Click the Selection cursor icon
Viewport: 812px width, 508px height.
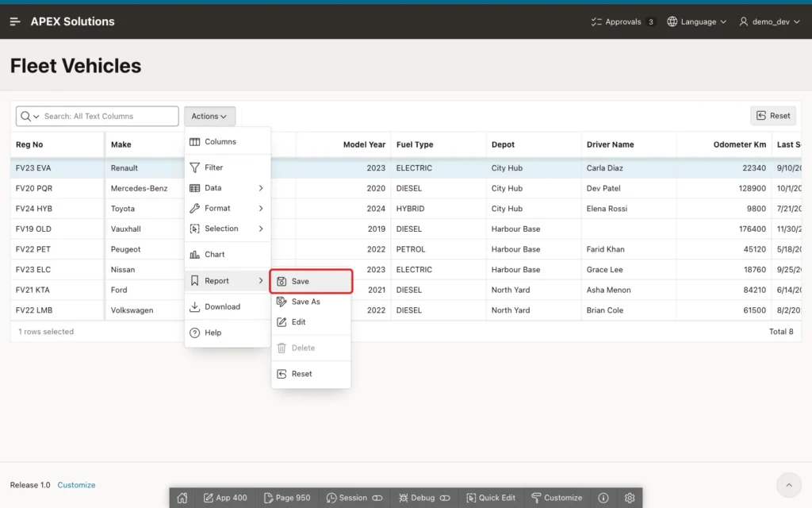pyautogui.click(x=195, y=229)
